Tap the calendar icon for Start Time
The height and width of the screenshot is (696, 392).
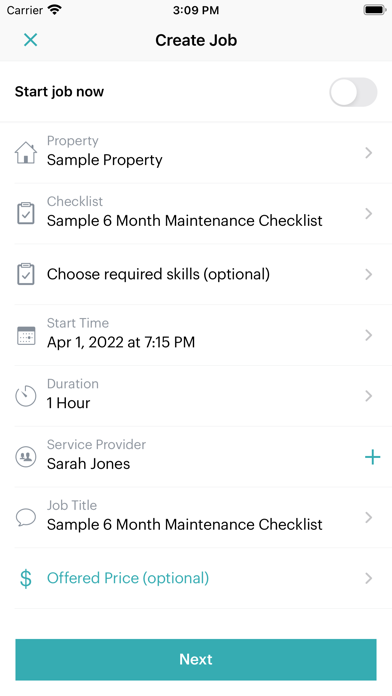click(x=26, y=335)
